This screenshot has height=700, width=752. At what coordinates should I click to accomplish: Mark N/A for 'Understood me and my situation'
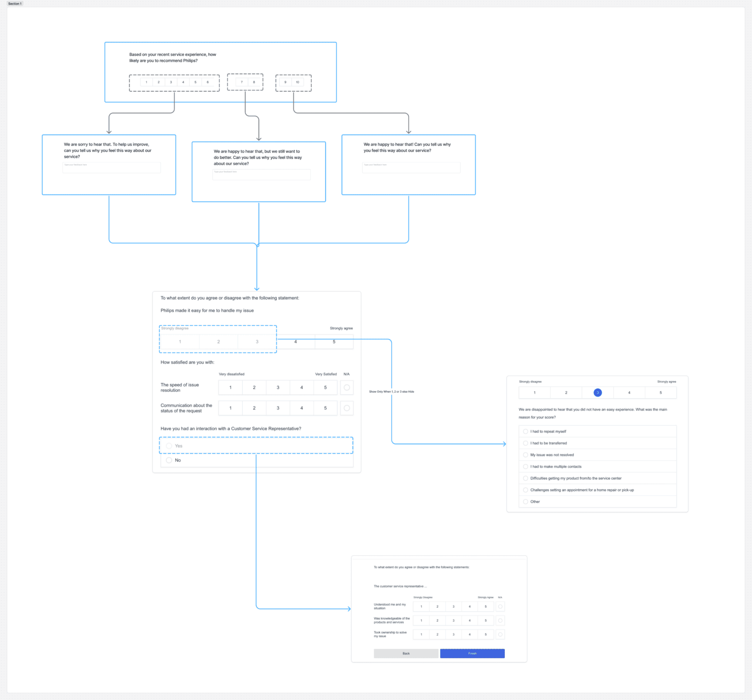(500, 607)
